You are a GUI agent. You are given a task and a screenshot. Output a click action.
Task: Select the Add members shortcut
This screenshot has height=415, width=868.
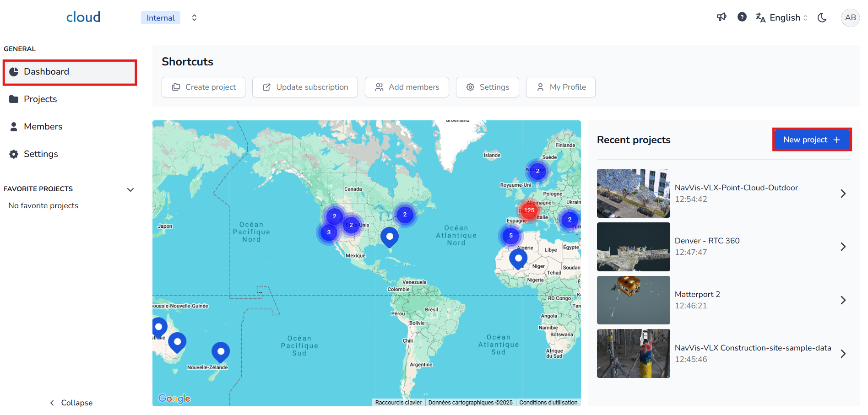click(407, 87)
